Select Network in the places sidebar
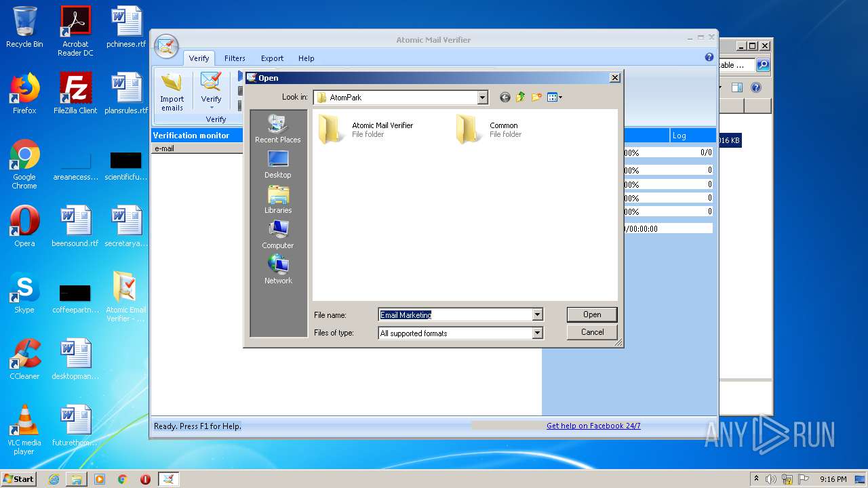Viewport: 868px width, 488px height. (x=278, y=270)
